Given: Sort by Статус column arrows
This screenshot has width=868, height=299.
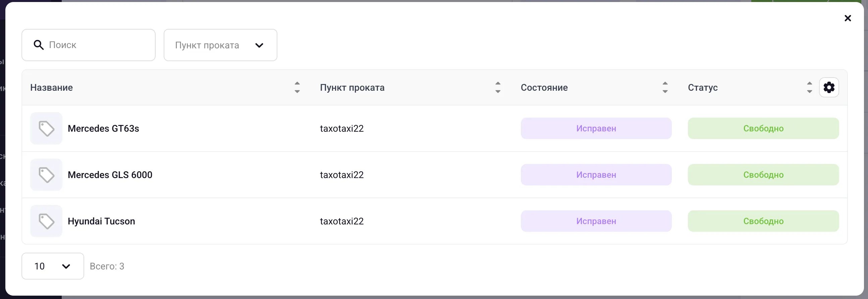Looking at the screenshot, I should pyautogui.click(x=809, y=87).
